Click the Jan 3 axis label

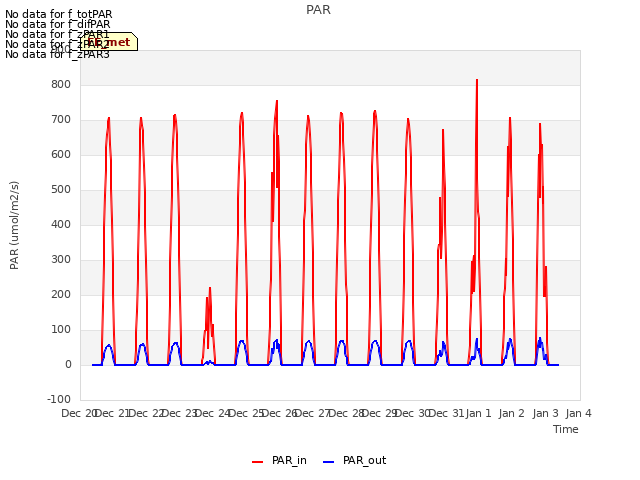545,413
